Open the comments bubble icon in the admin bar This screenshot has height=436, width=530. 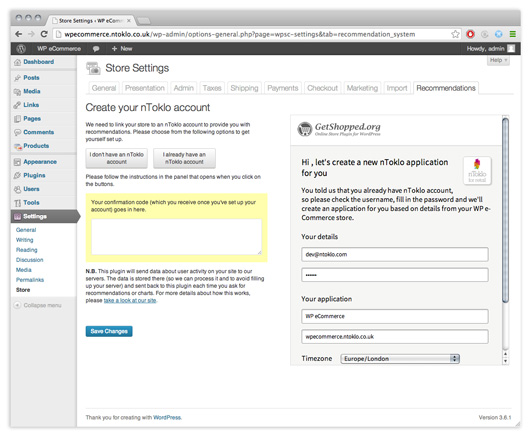(x=96, y=49)
